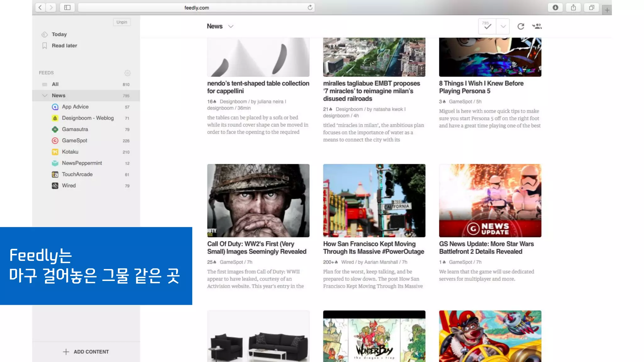Click the feedly.com address bar
Screen dimensions: 644x362
coord(196,8)
